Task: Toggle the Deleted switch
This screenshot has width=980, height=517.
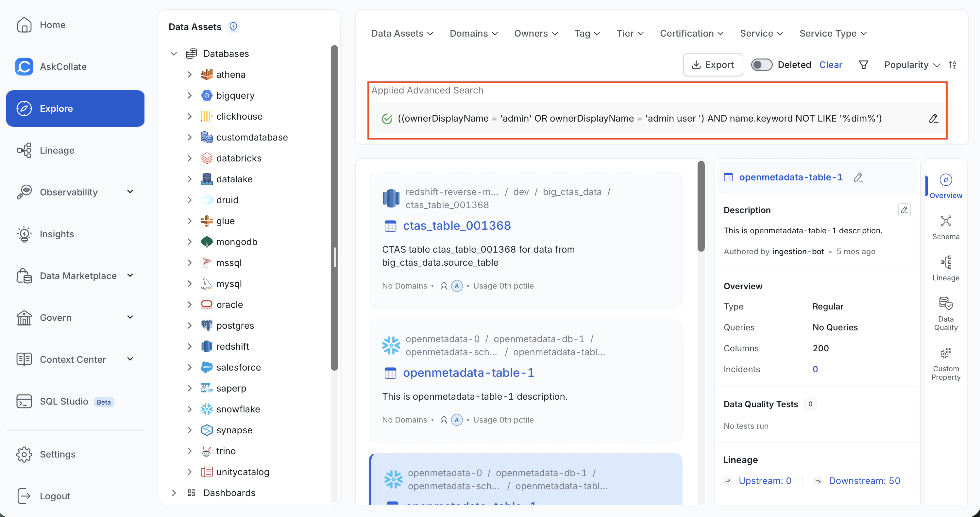Action: click(x=761, y=65)
